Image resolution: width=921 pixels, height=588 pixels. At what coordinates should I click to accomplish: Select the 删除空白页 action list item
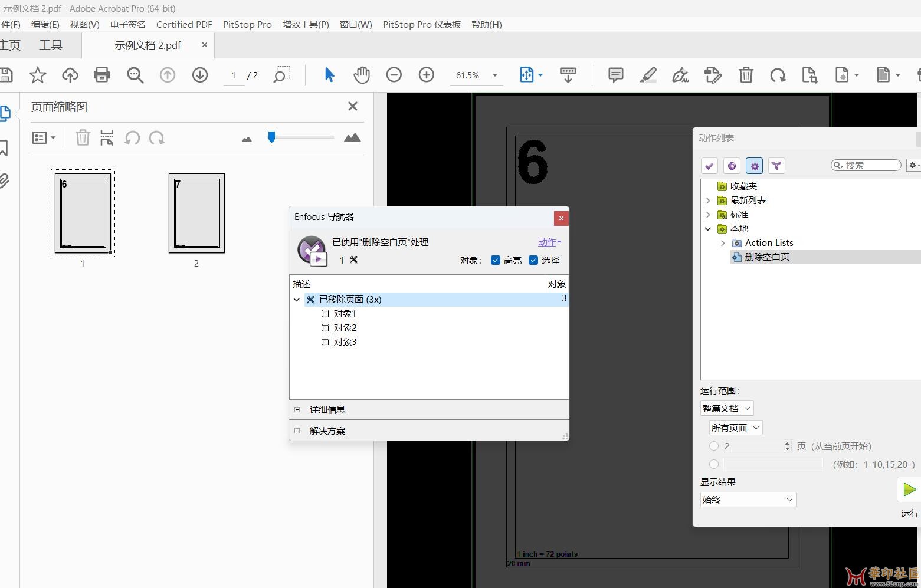(766, 257)
